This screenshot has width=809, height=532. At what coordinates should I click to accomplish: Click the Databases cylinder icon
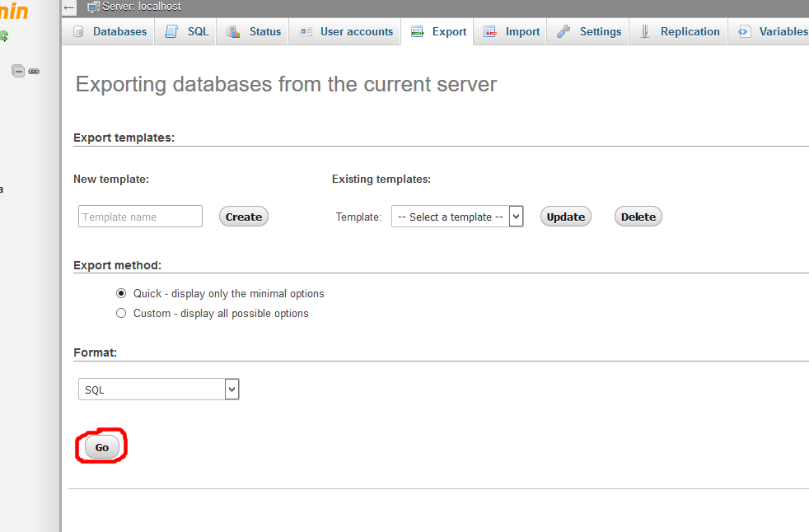point(79,32)
